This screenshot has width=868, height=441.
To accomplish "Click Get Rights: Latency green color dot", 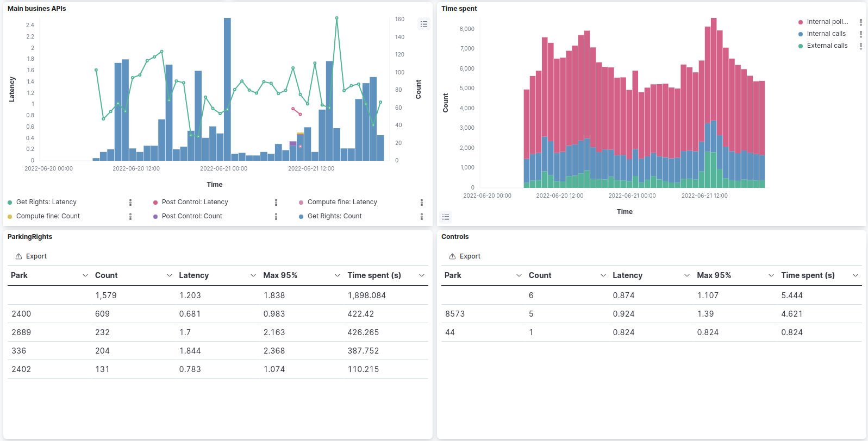I will coord(10,203).
